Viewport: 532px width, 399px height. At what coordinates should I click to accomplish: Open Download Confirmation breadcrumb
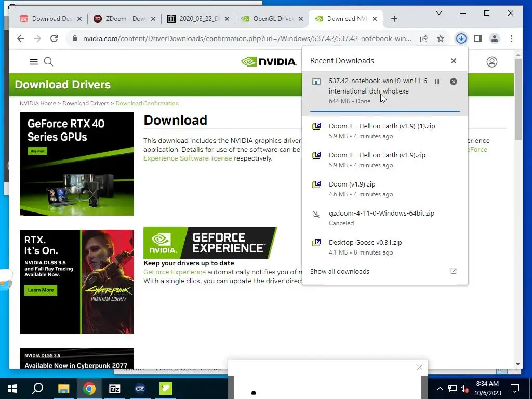click(147, 103)
